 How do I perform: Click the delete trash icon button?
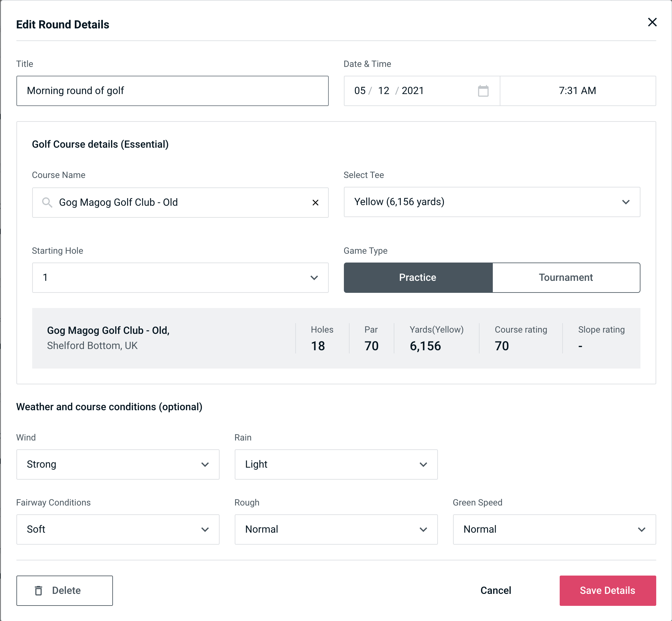click(40, 590)
